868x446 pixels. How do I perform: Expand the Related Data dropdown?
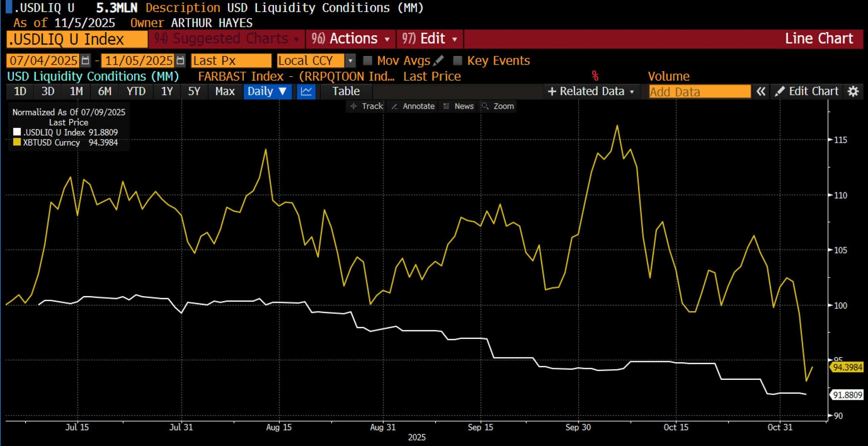click(591, 92)
